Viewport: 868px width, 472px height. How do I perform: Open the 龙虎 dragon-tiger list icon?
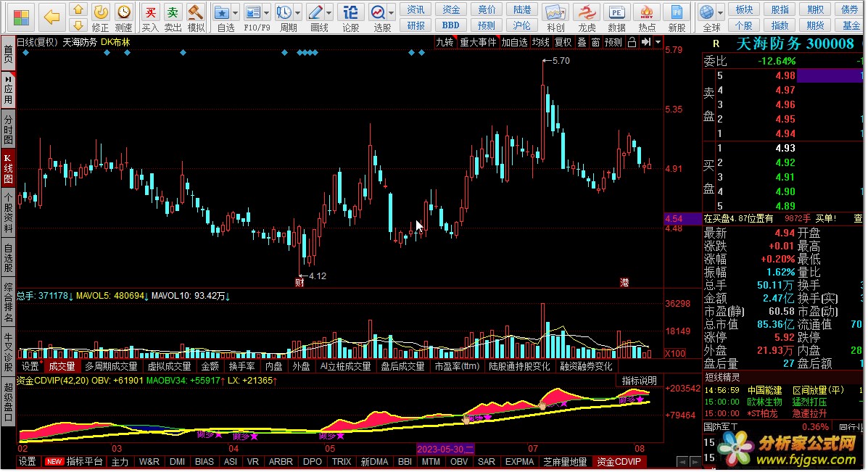pos(586,17)
